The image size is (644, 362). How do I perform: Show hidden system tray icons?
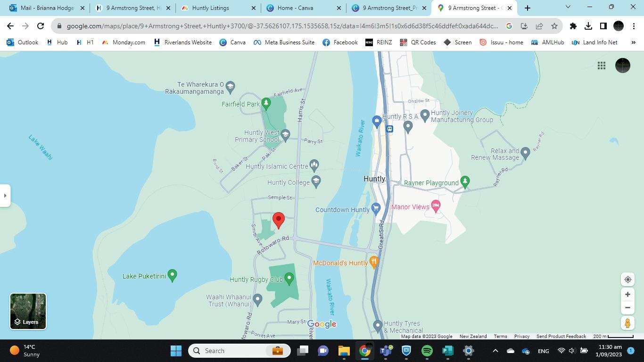[x=495, y=351]
